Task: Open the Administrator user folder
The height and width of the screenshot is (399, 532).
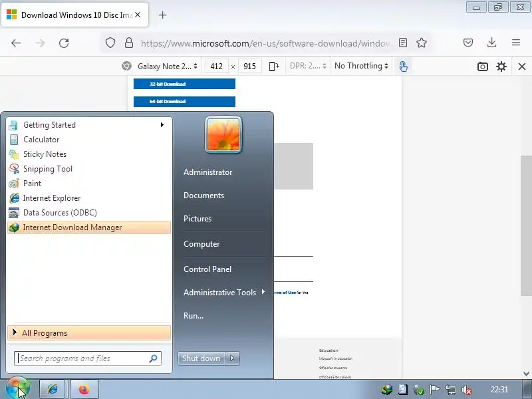Action: pos(207,172)
